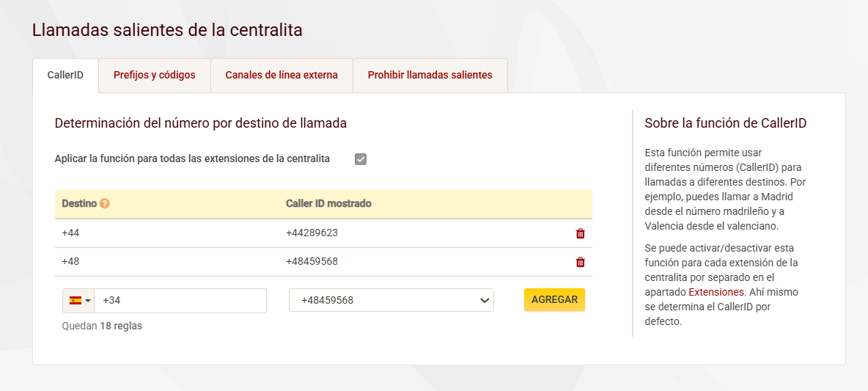Click the AGREGAR button
This screenshot has height=391, width=868.
pyautogui.click(x=554, y=299)
